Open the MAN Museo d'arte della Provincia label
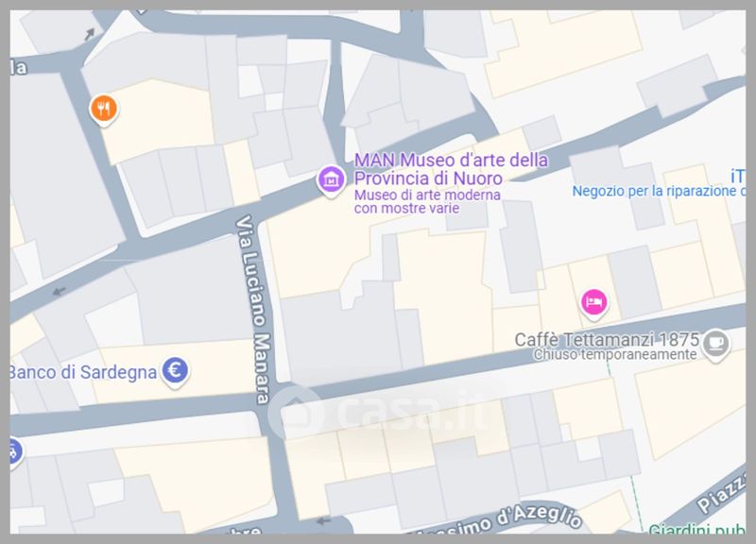 pos(450,169)
